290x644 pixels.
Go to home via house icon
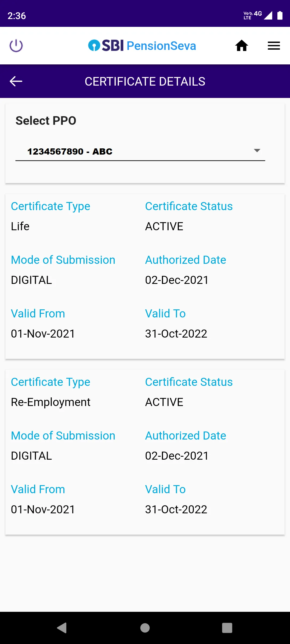tap(241, 46)
